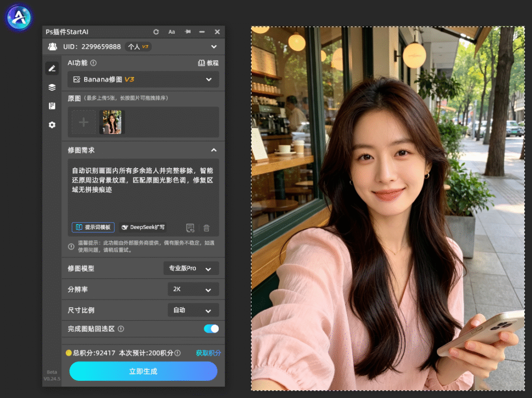Click the plus box to add image
Screen dimensions: 532x398
point(84,122)
